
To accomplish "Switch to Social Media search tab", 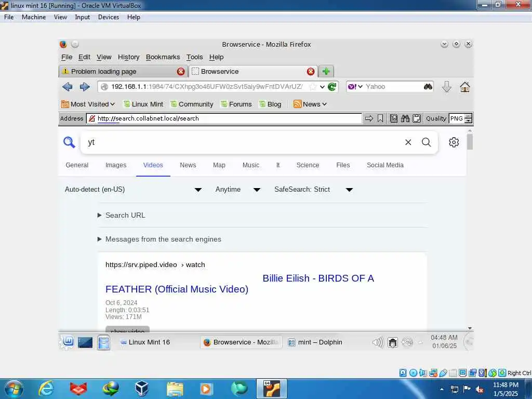I will [x=385, y=165].
